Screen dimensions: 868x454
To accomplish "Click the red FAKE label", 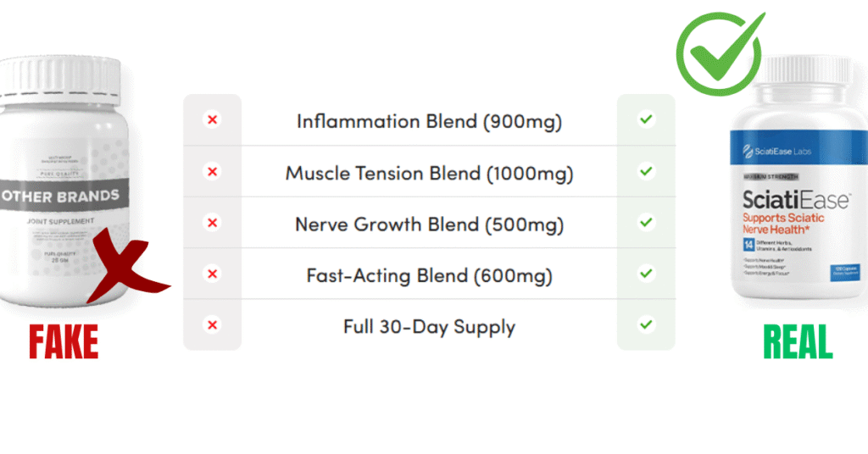I will (64, 342).
